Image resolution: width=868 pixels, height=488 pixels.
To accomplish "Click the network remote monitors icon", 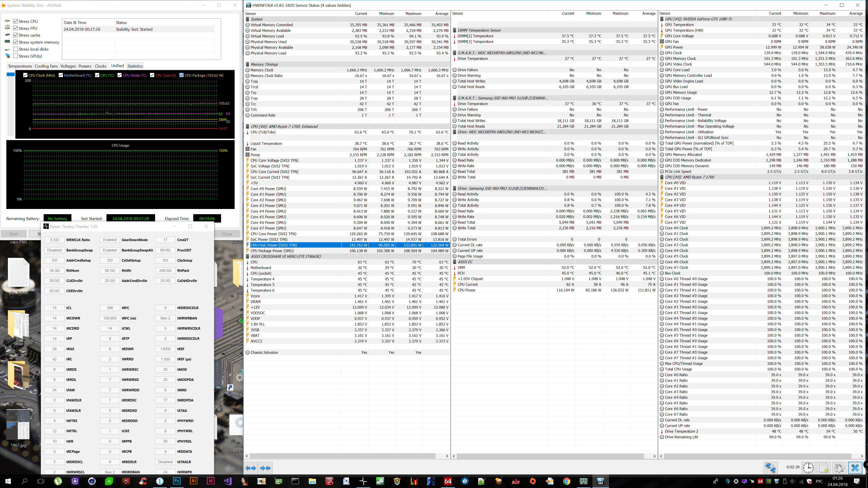I will [x=770, y=467].
